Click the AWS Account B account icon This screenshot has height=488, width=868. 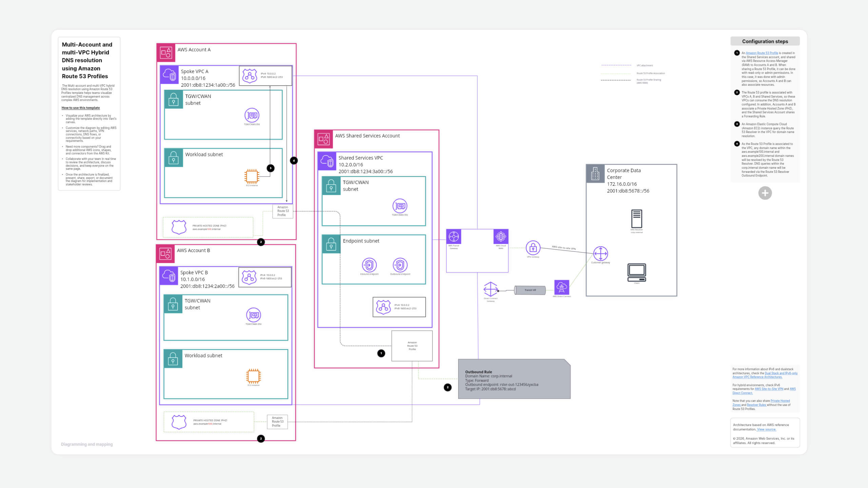pos(165,253)
